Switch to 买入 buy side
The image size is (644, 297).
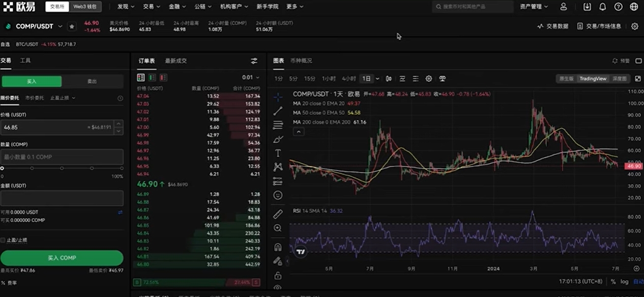tap(32, 82)
